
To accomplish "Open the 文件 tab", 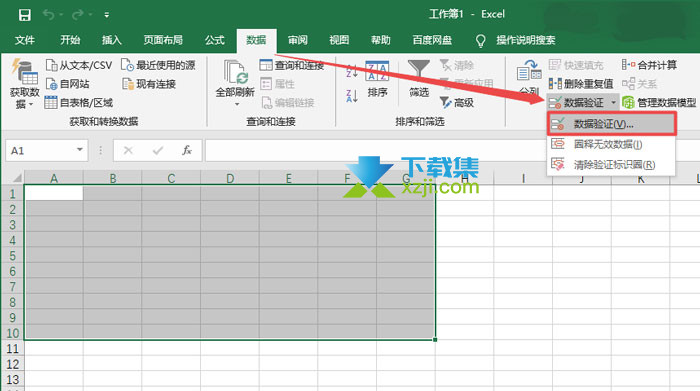I will [25, 40].
